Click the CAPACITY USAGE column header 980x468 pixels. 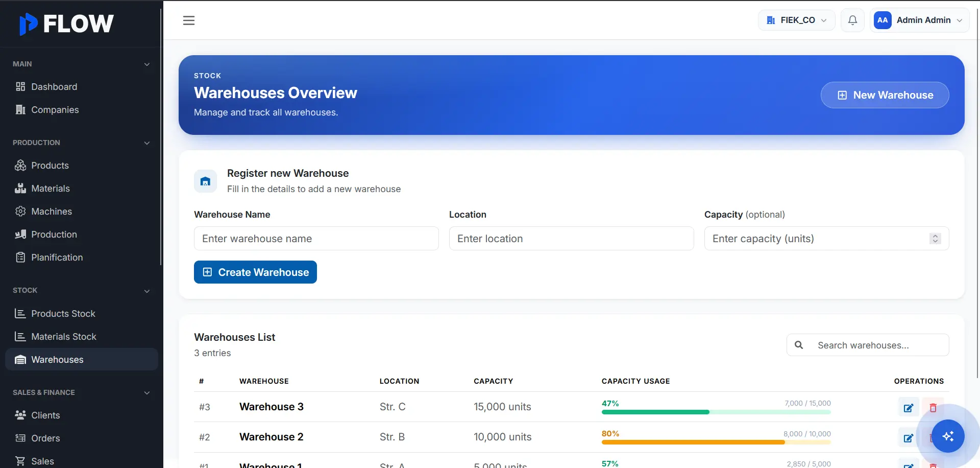click(x=635, y=381)
